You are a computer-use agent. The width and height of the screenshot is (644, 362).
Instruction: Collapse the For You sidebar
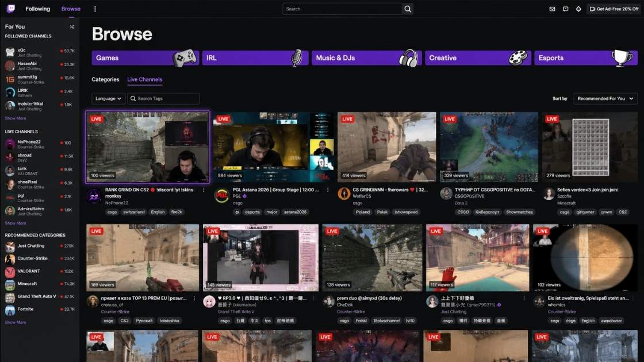[72, 26]
